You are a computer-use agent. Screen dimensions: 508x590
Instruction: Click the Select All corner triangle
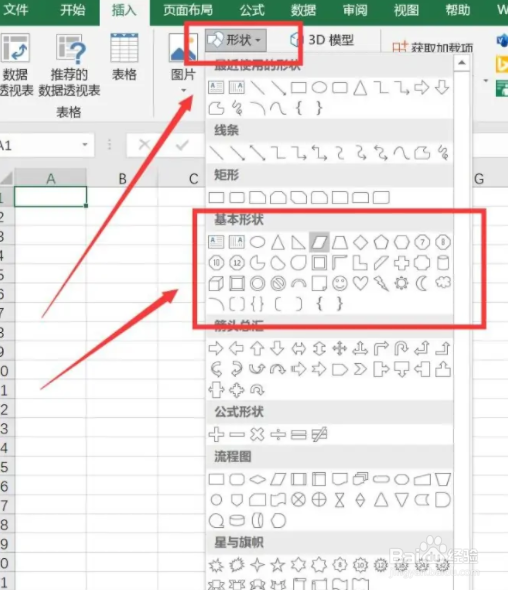click(x=7, y=178)
